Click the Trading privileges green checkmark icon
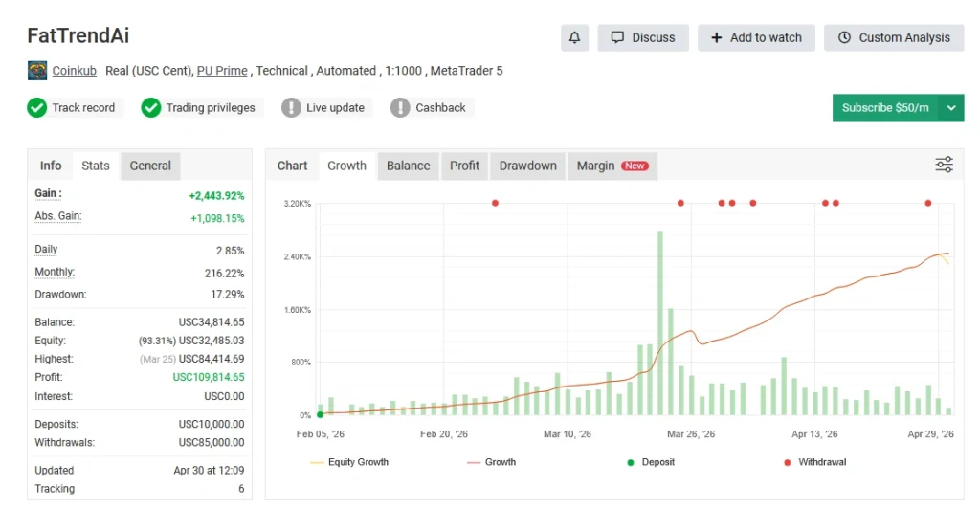The width and height of the screenshot is (980, 508). pos(150,107)
